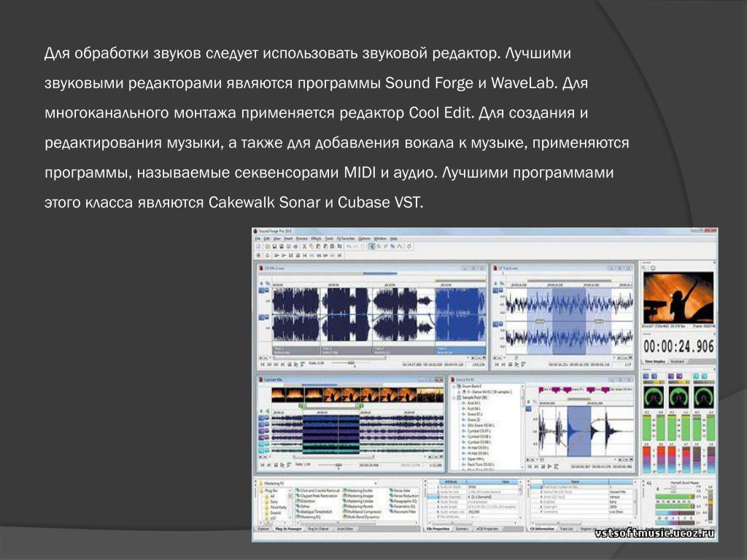Play the Dance Kit window from its playbar
747x560 pixels.
click(x=549, y=466)
